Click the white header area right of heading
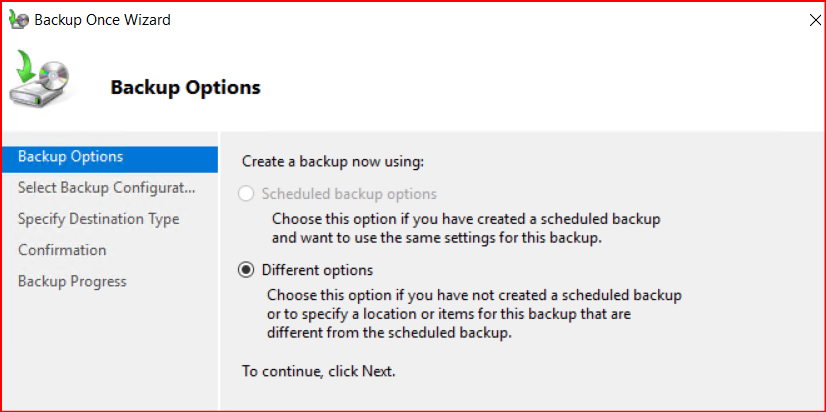 550,87
